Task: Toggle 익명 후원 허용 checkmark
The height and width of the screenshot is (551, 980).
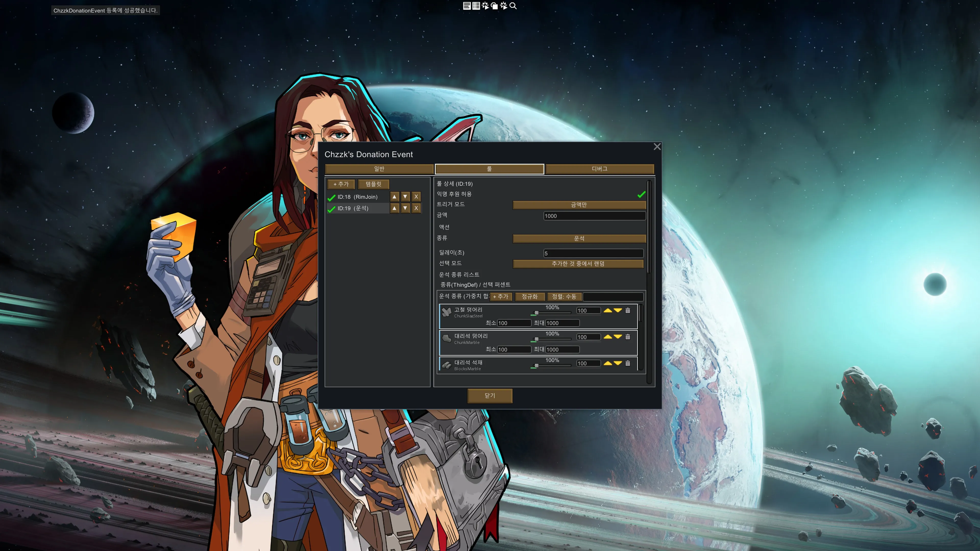Action: 641,194
